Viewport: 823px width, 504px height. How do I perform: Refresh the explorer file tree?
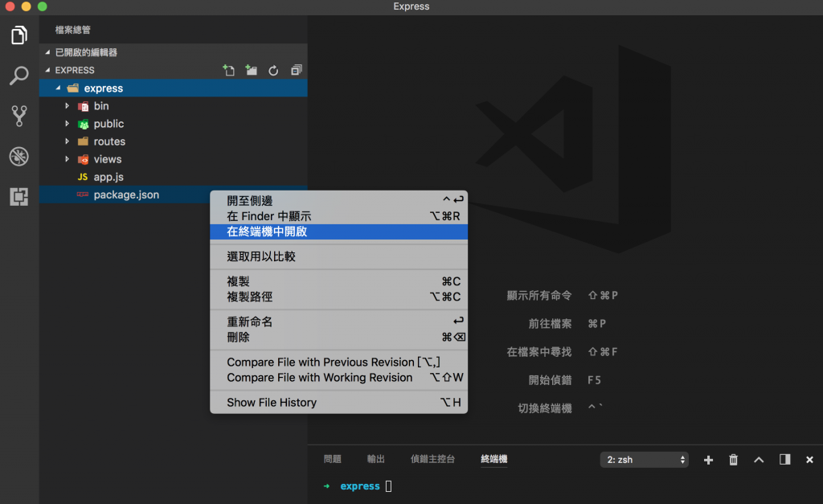tap(273, 71)
